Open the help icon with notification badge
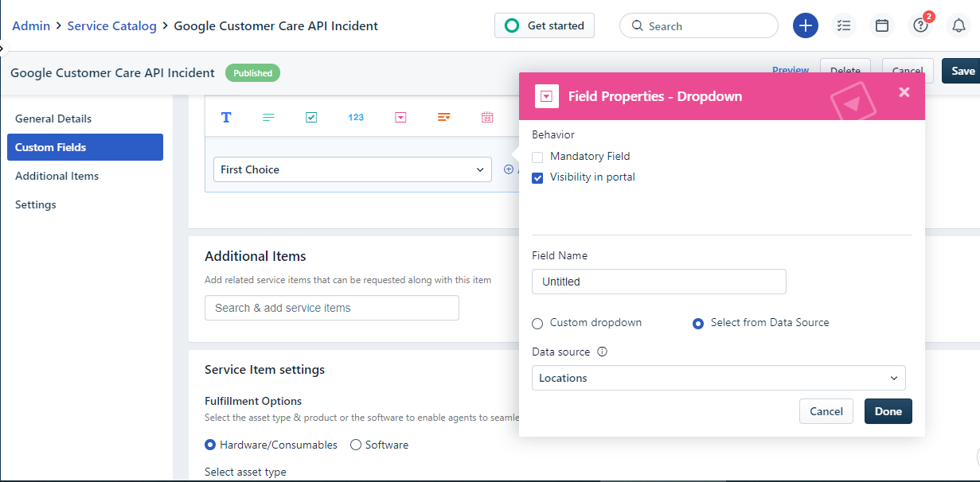 (921, 25)
